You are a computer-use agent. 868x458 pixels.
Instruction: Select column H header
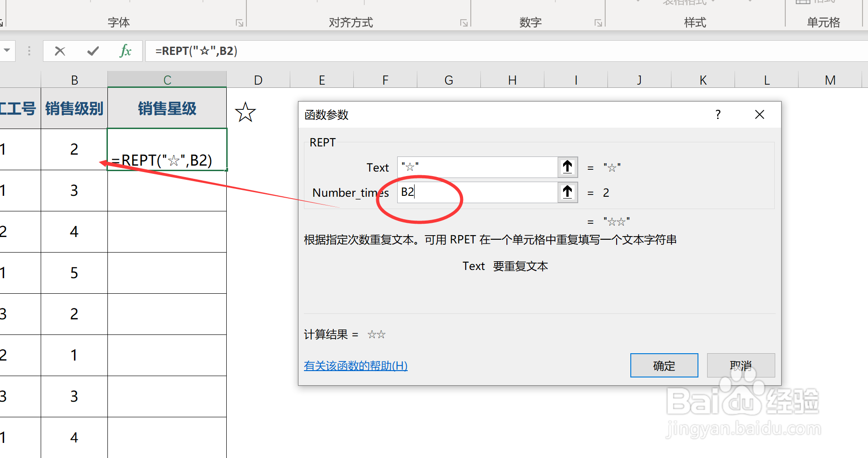pyautogui.click(x=512, y=80)
